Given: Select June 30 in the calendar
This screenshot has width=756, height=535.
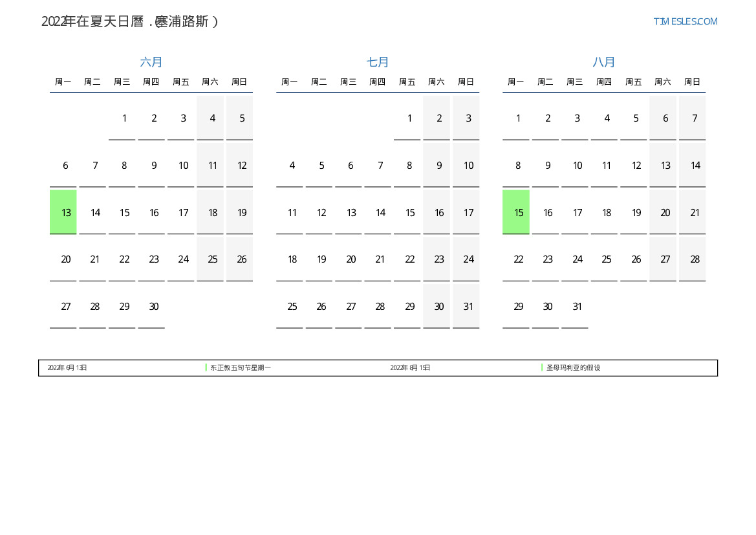Looking at the screenshot, I should 153,307.
